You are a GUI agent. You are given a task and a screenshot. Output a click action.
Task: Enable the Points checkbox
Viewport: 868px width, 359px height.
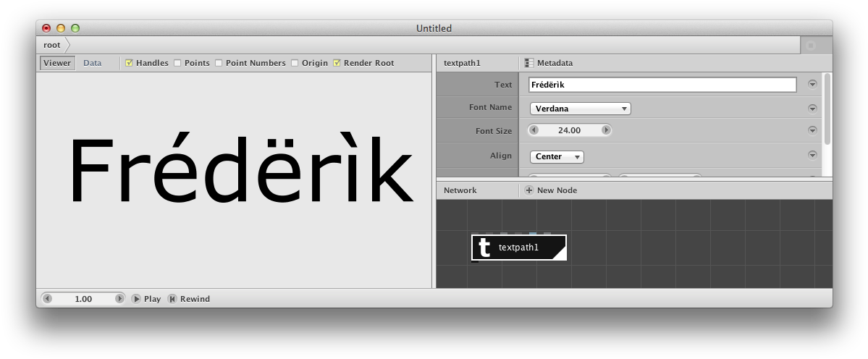click(x=177, y=63)
